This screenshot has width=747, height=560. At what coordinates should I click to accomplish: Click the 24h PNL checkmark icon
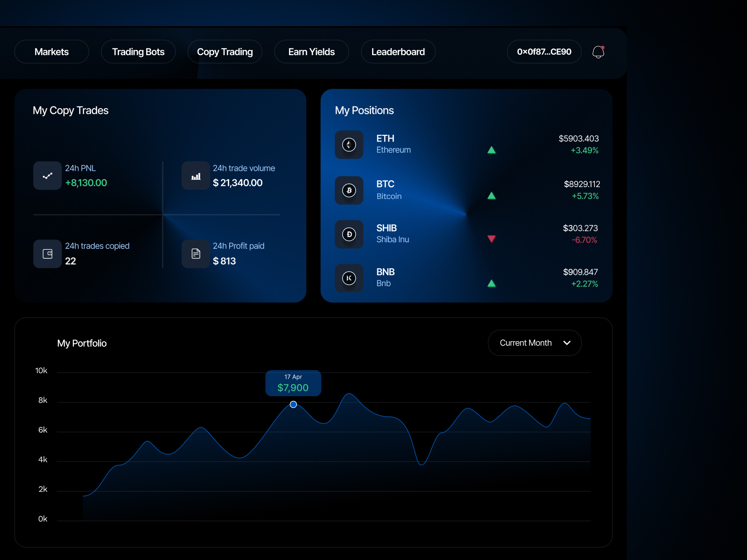pos(47,175)
